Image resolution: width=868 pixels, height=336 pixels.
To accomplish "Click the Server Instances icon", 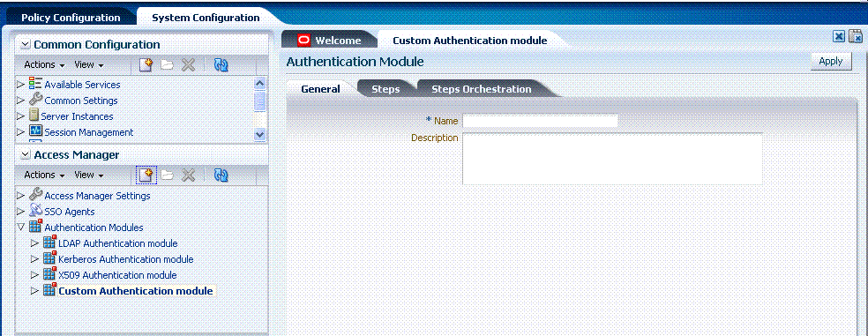I will click(34, 116).
